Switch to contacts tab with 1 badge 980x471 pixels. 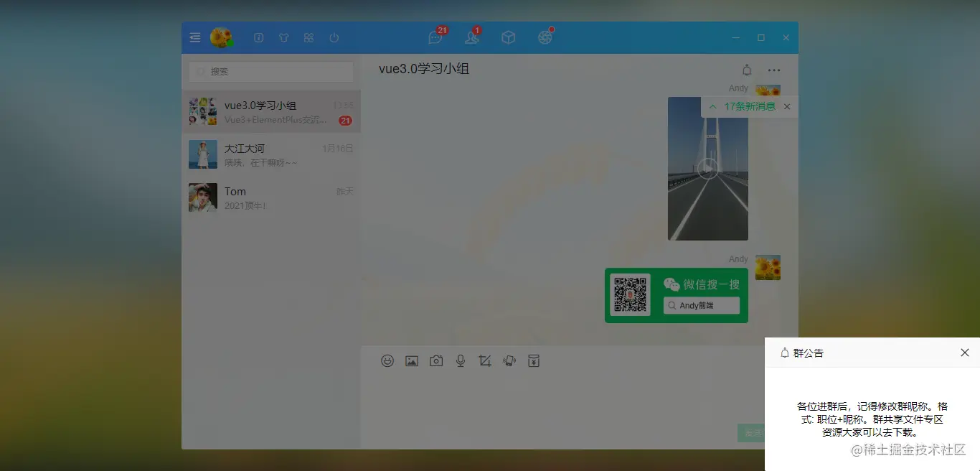(472, 37)
